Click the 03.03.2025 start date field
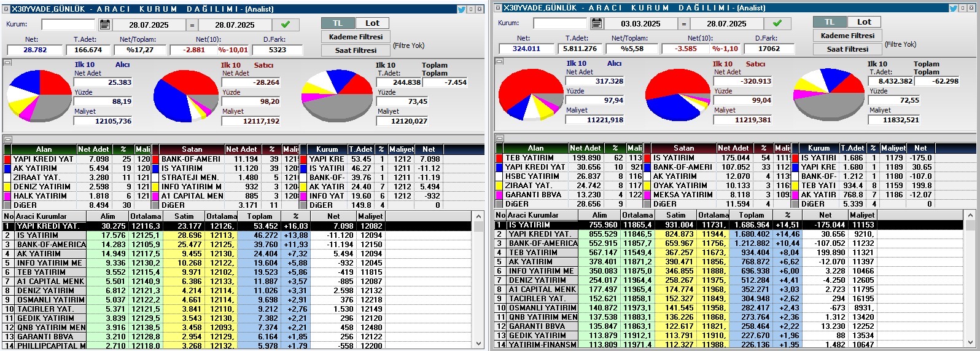This screenshot has width=980, height=351. [640, 24]
